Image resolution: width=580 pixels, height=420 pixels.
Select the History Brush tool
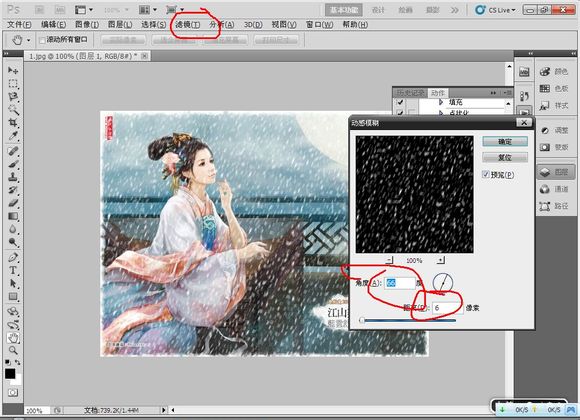pos(13,190)
